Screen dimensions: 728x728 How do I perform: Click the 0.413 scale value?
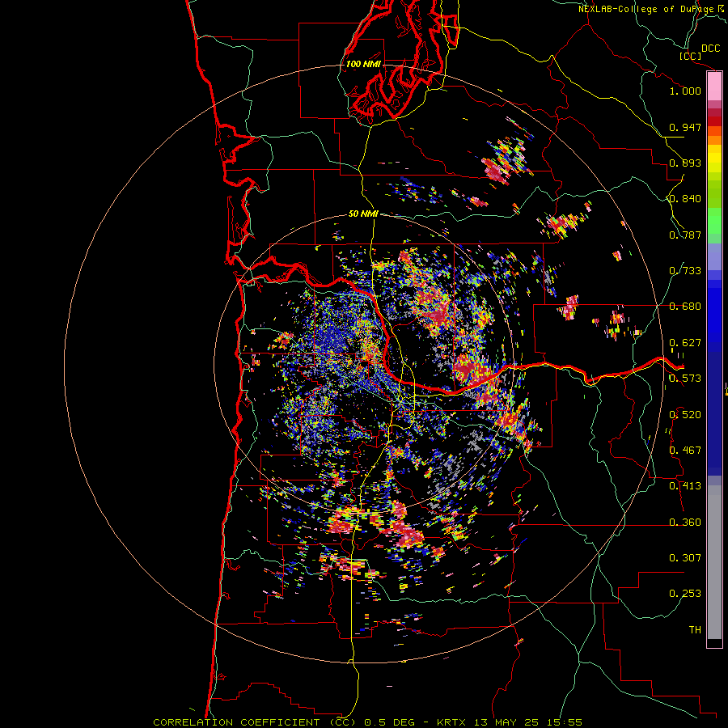pyautogui.click(x=685, y=486)
